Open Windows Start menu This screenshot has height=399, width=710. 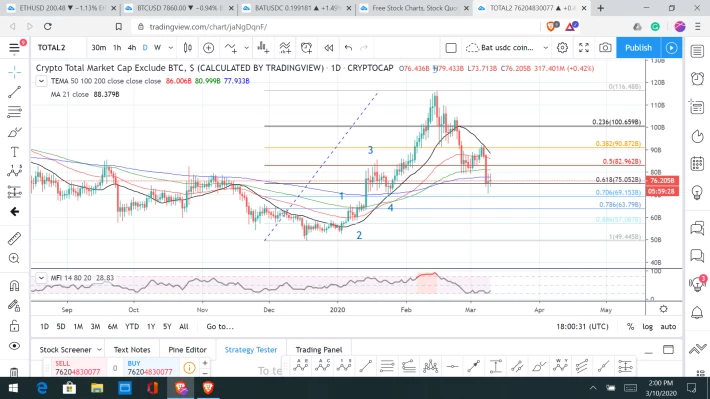point(13,388)
